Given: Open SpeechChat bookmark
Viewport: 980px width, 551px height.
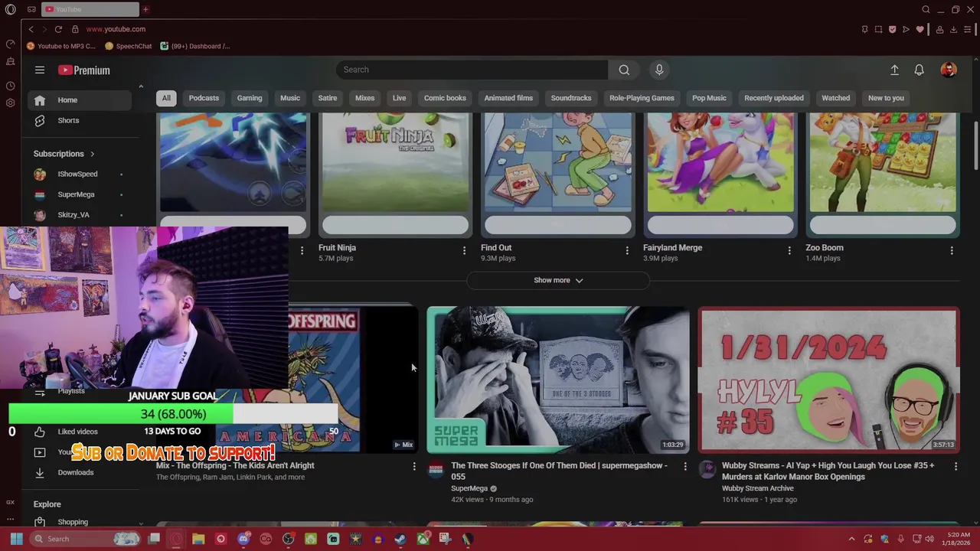Looking at the screenshot, I should coord(129,46).
